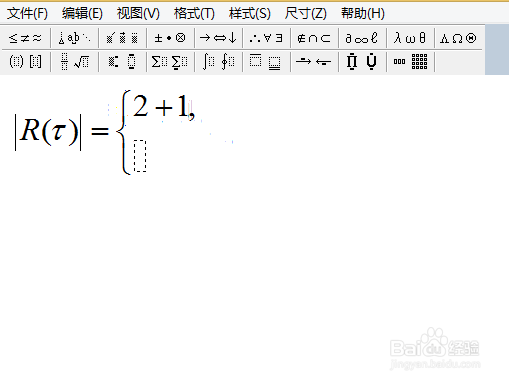Open spaces and ellipses palette
This screenshot has width=509, height=382.
(x=75, y=38)
